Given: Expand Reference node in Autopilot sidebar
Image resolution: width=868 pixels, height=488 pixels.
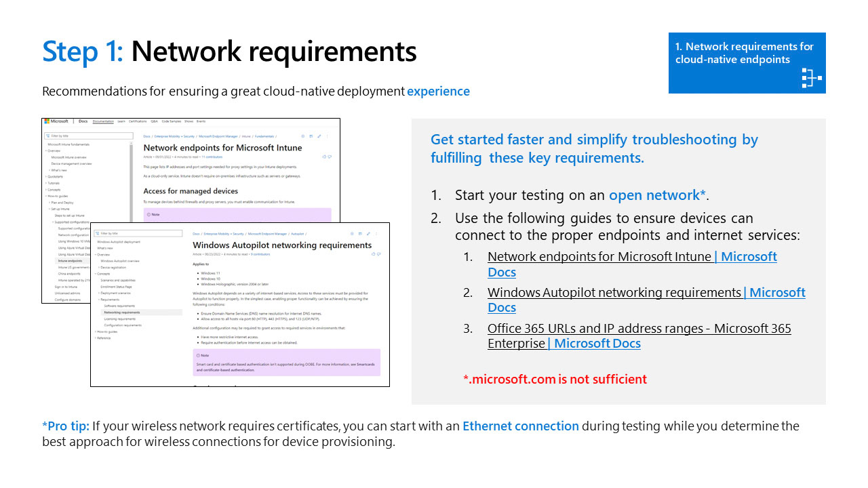Looking at the screenshot, I should coord(102,338).
